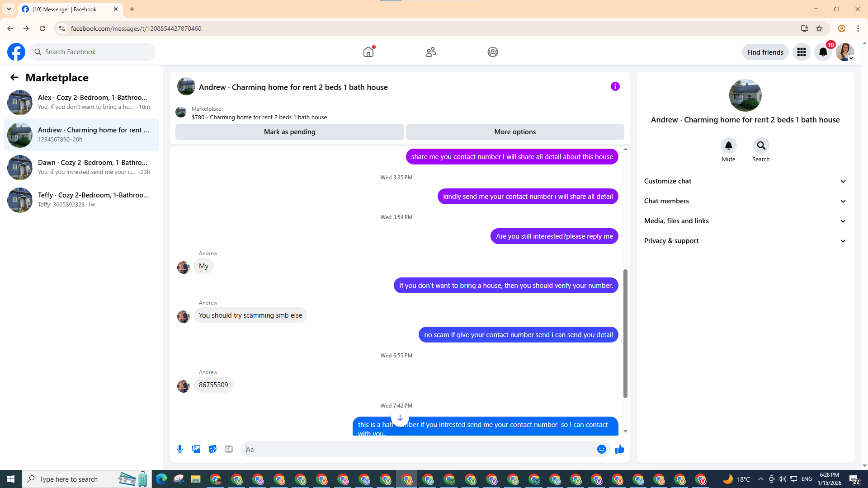Click the Mark as pending button
868x488 pixels.
pos(289,132)
